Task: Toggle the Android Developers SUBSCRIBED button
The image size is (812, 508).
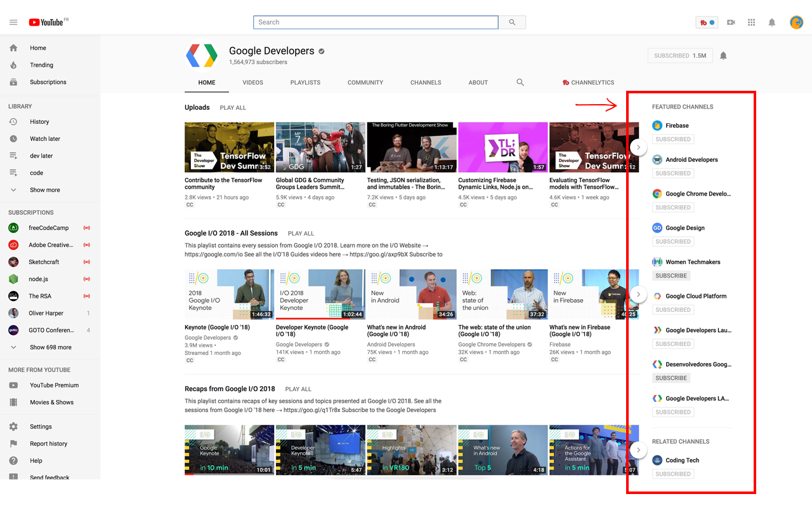Action: click(x=673, y=173)
